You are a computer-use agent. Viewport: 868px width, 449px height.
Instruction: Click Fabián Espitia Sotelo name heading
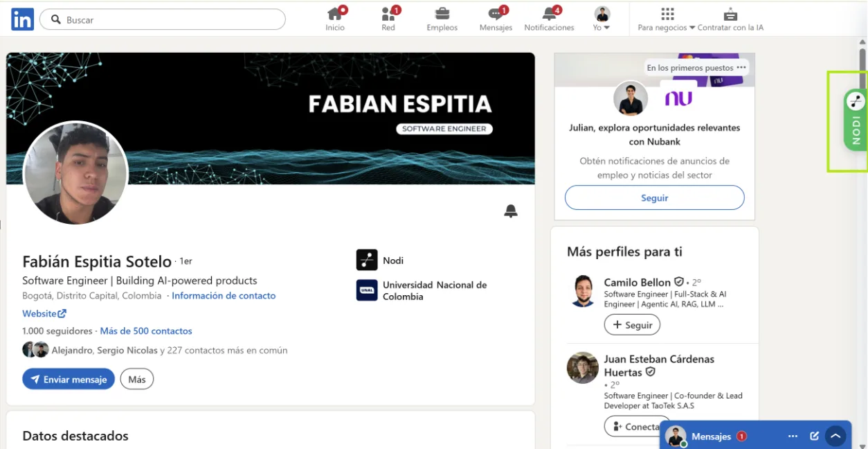(x=97, y=262)
